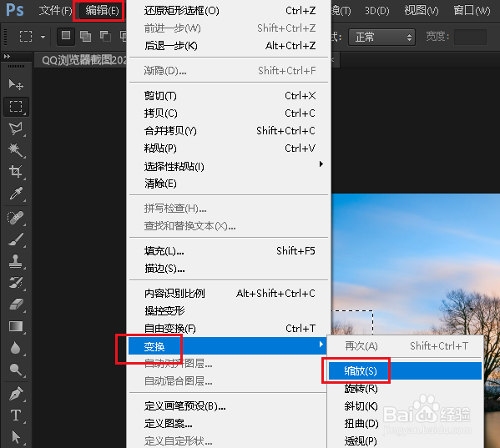Screen dimensions: 500x448
Task: Expand the collapsed toolbox double arrow
Action: pyautogui.click(x=7, y=57)
